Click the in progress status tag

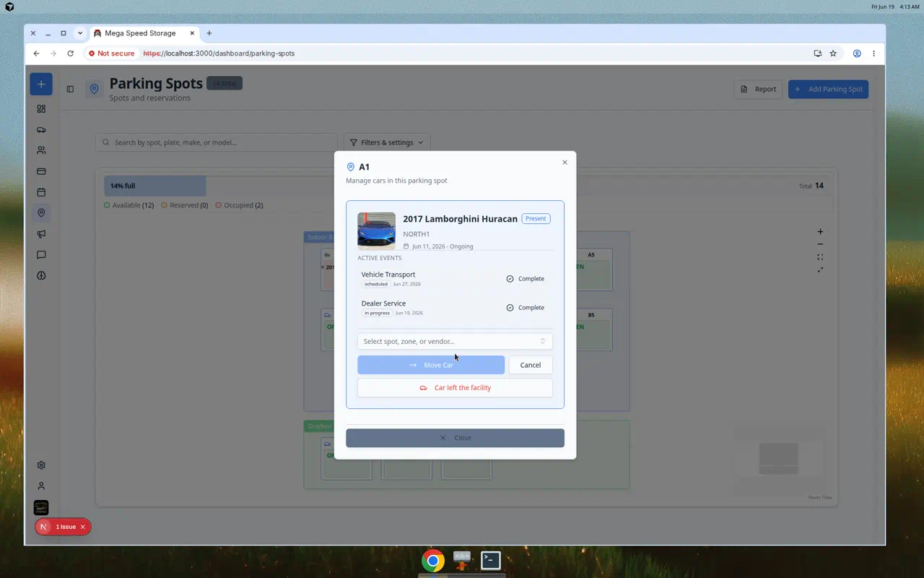tap(377, 313)
